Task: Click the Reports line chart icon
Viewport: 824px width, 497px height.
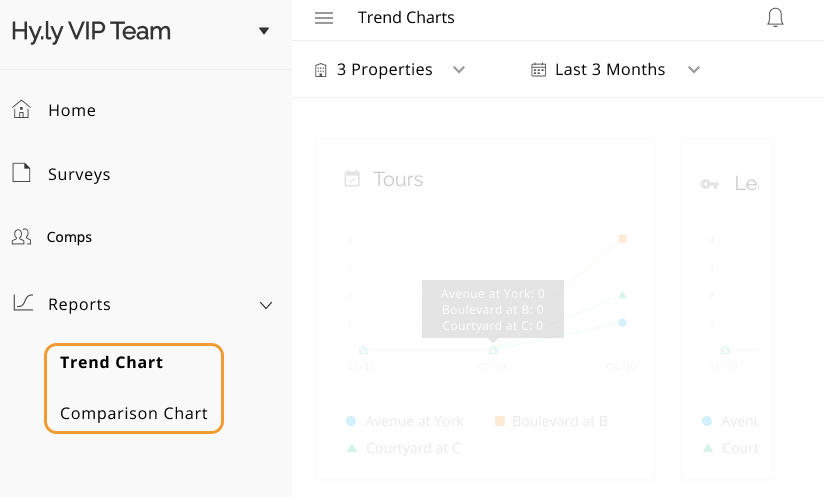Action: tap(21, 303)
